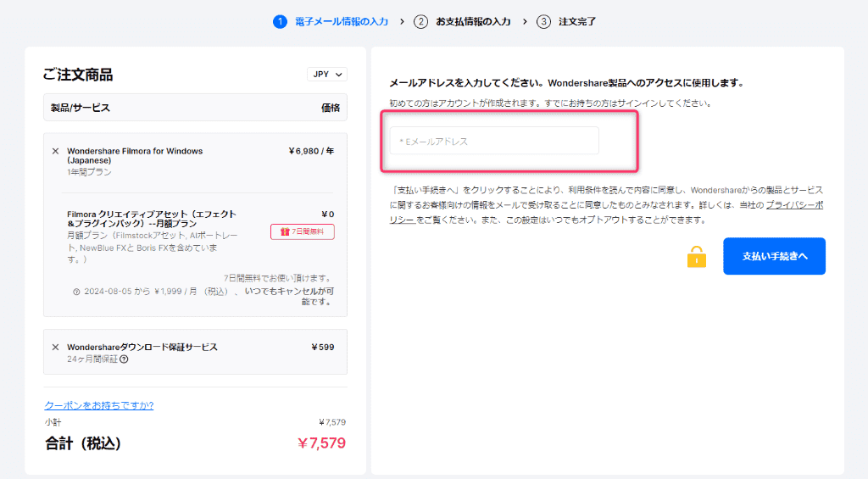
Task: Click the clock icon before 2024-08-05
Action: [x=77, y=291]
